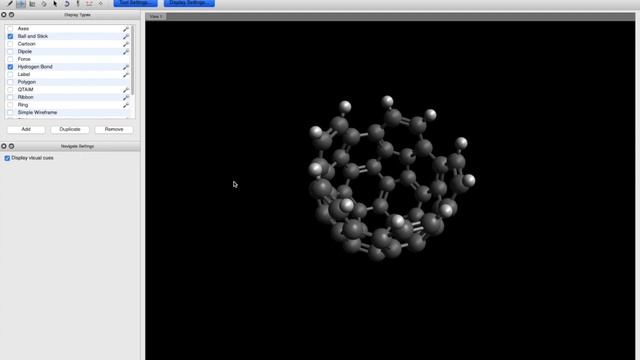640x360 pixels.
Task: Switch to the View 1 tab
Action: coord(156,17)
